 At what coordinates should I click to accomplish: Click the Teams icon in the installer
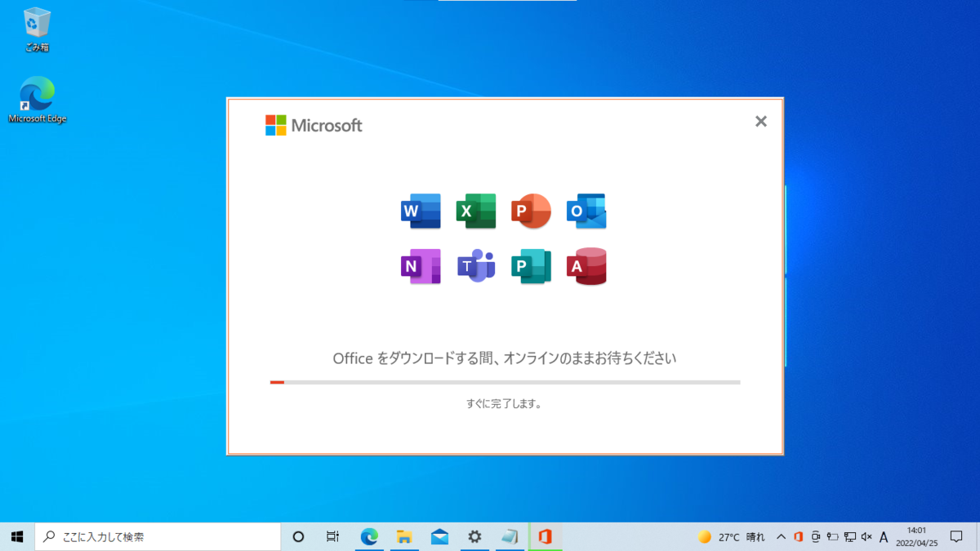pos(476,266)
